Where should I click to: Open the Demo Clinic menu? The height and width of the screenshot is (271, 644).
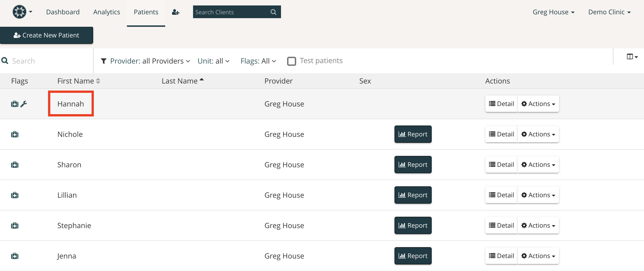coord(609,12)
